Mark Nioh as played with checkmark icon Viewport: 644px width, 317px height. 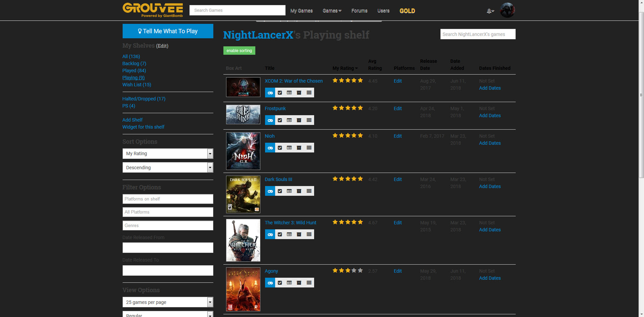(x=280, y=148)
